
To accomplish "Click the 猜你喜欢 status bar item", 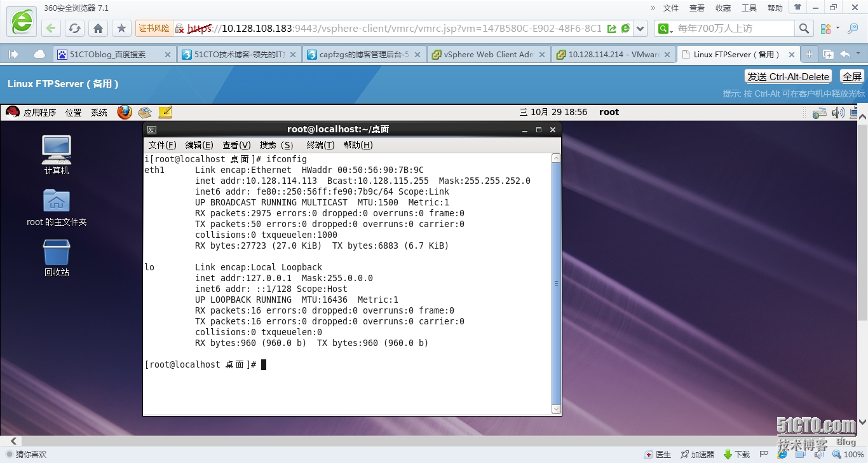I will click(25, 455).
